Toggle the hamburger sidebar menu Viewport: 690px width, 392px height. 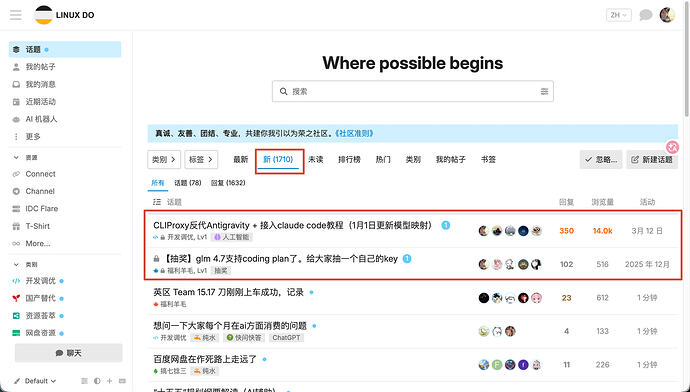16,15
